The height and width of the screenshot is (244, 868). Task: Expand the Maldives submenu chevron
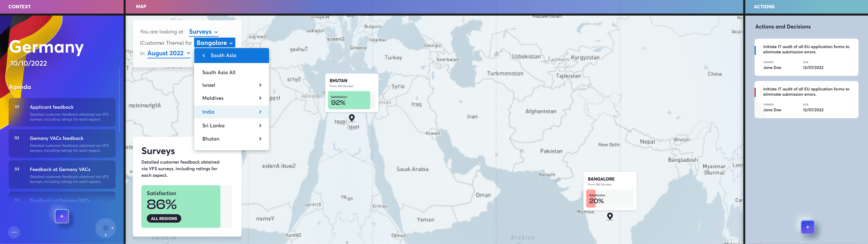(x=260, y=98)
